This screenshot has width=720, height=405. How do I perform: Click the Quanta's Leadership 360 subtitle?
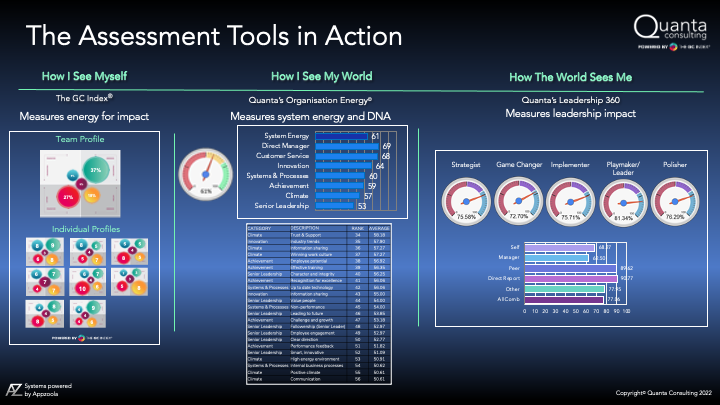(571, 100)
